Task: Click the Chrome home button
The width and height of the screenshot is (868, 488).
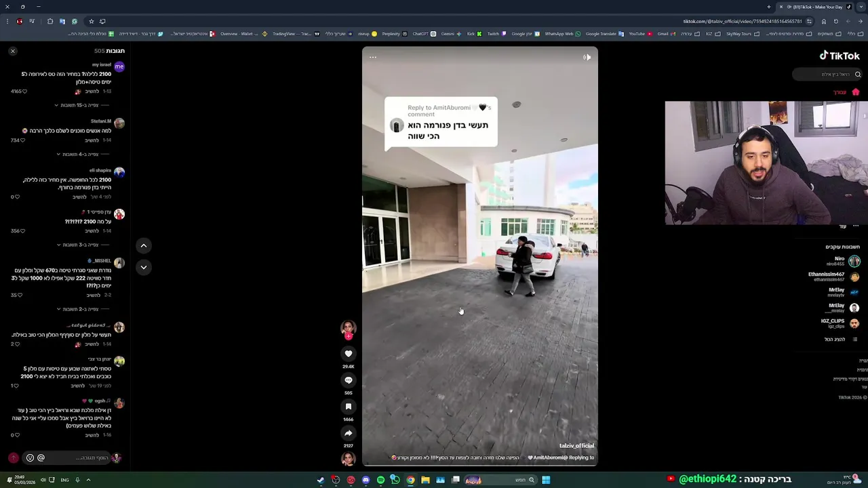Action: [824, 21]
